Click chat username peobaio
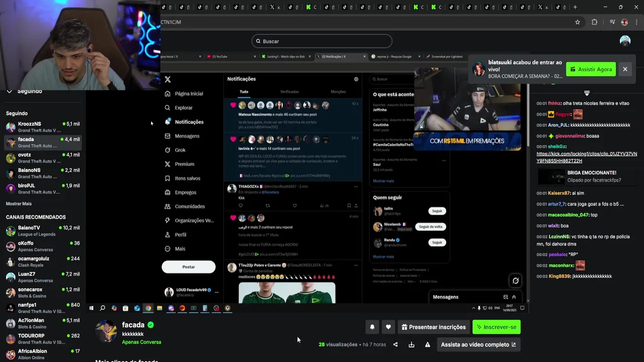The height and width of the screenshot is (362, 644). 557,254
